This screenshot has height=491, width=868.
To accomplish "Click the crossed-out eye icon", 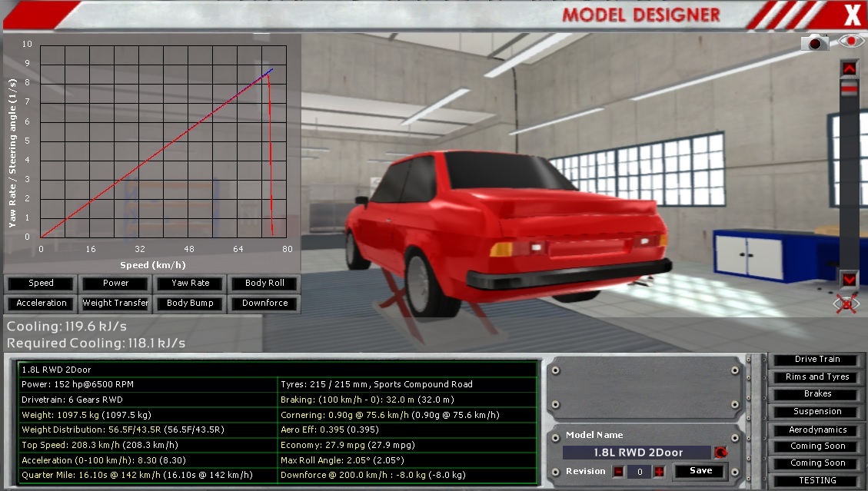I will (x=848, y=304).
